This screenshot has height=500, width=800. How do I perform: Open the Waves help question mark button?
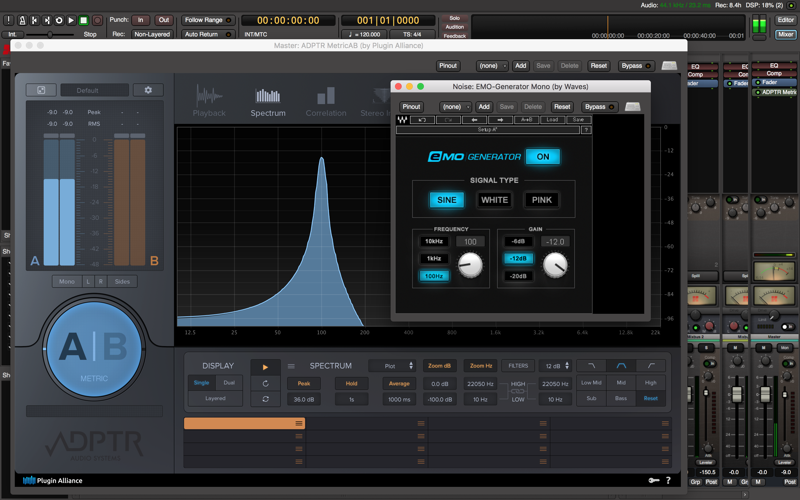[586, 130]
